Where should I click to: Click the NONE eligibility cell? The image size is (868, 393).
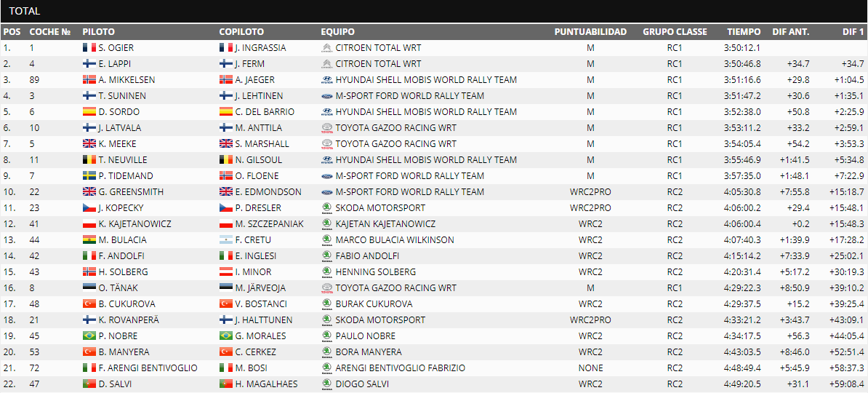(590, 368)
